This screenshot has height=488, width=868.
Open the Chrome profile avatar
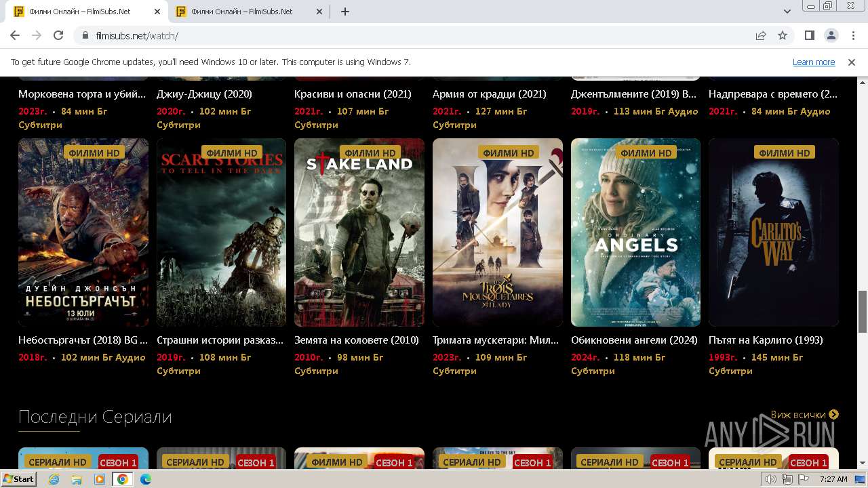tap(831, 36)
